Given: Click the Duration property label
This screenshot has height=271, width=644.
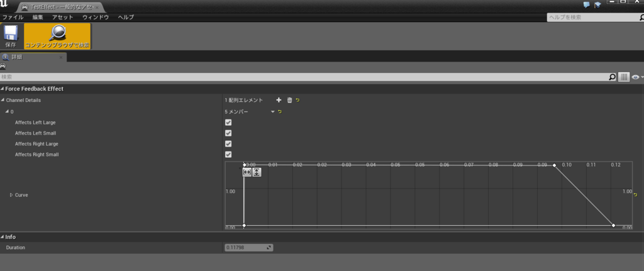Looking at the screenshot, I should [16, 248].
